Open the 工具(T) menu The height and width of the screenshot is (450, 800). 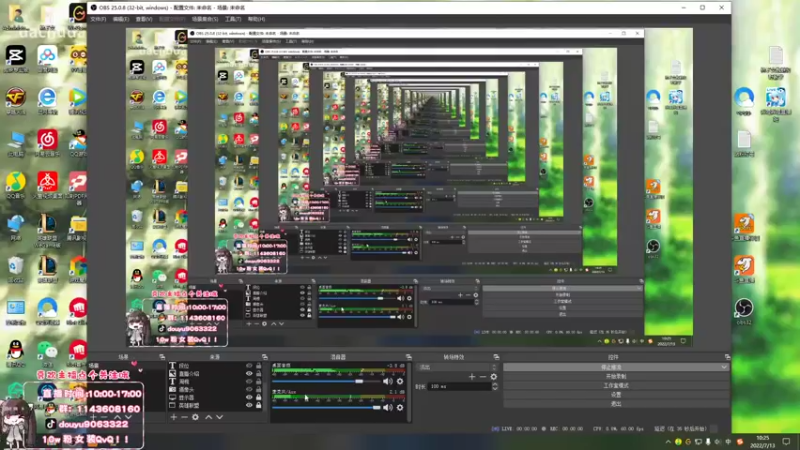click(x=233, y=19)
